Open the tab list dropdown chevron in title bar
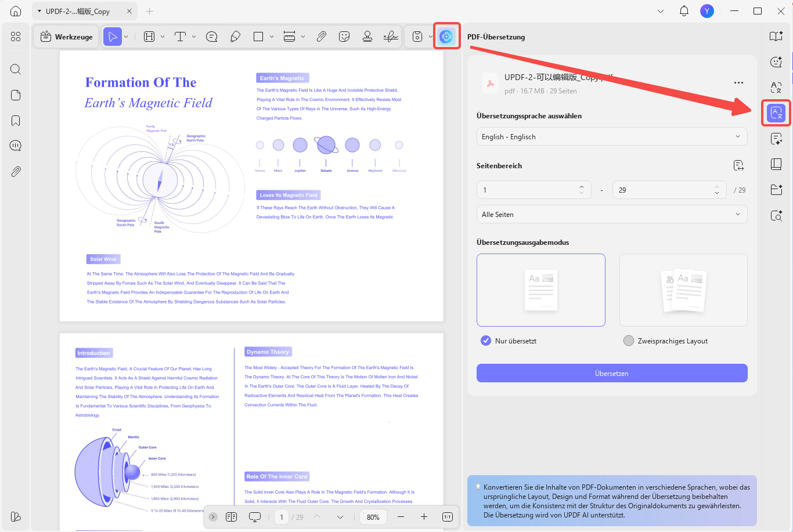The width and height of the screenshot is (793, 532). tap(661, 11)
